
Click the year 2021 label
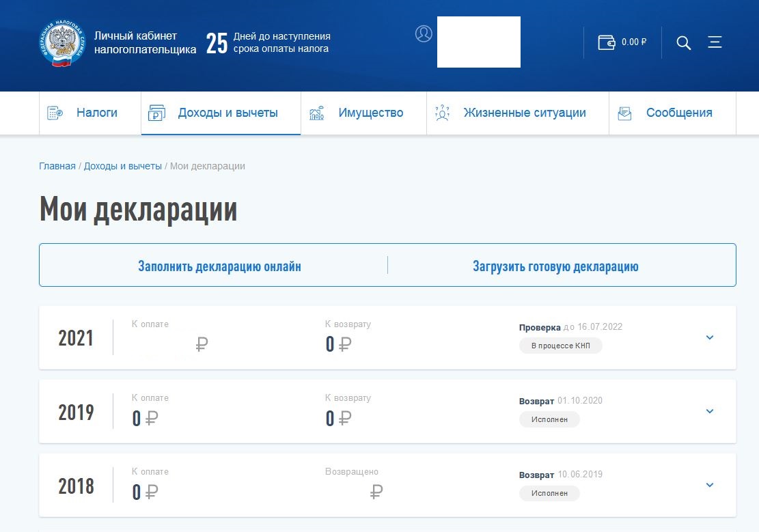click(76, 338)
